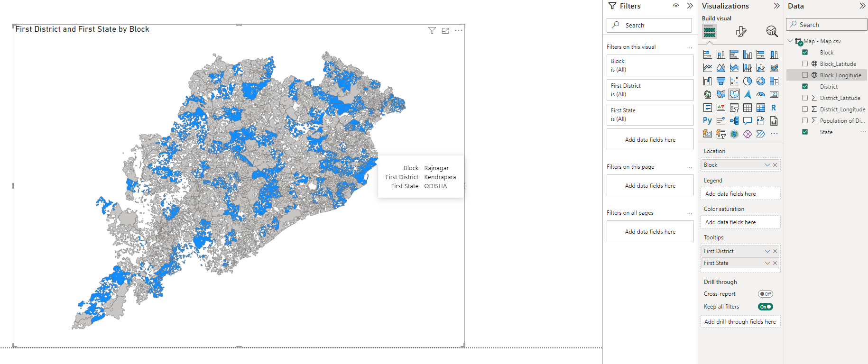Screen dimensions: 868x364
Task: Select the Shape map visual icon
Action: tap(734, 94)
